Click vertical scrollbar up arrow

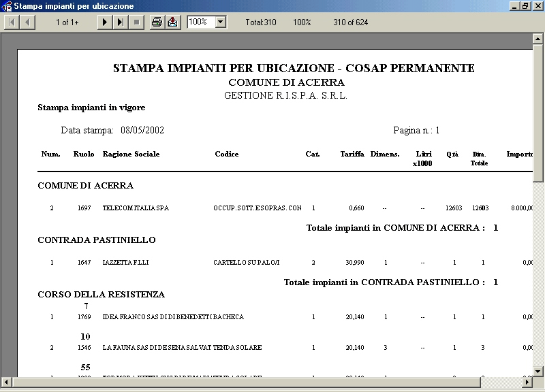pyautogui.click(x=538, y=39)
